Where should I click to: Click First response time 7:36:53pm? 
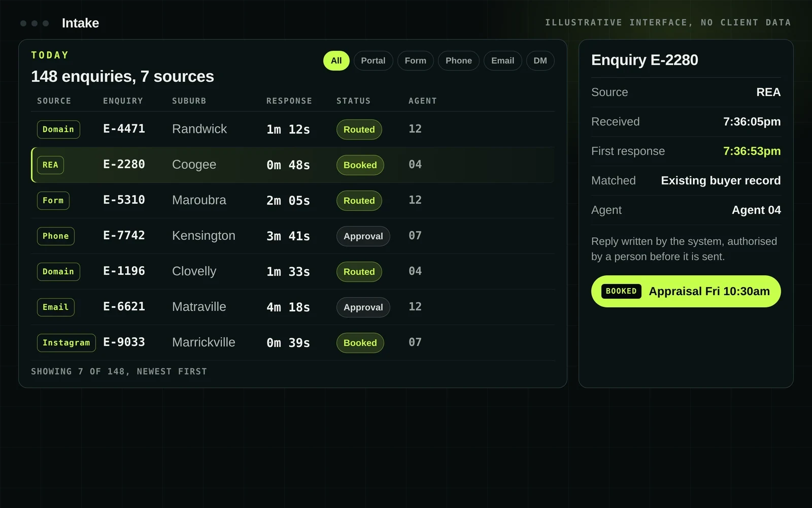(x=752, y=151)
